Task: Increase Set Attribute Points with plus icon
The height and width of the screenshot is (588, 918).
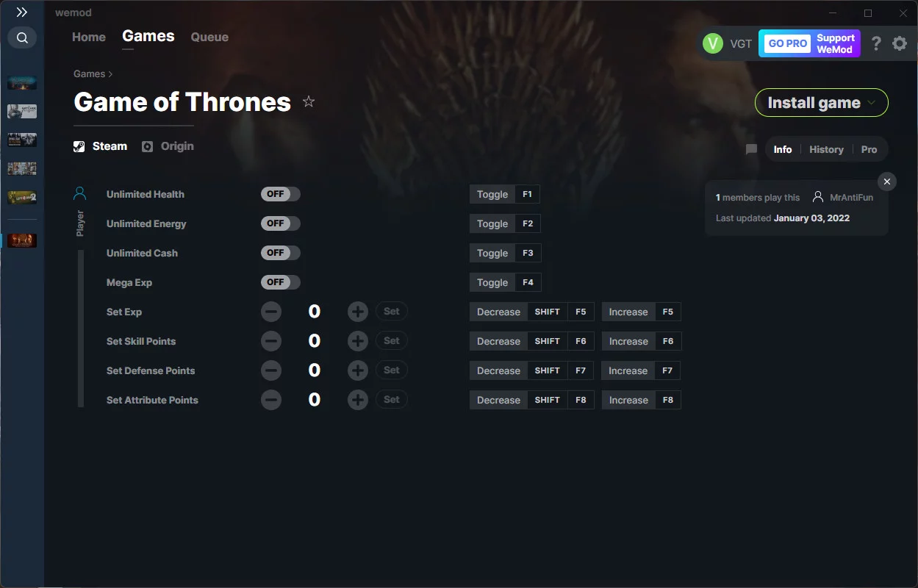Action: coord(358,400)
